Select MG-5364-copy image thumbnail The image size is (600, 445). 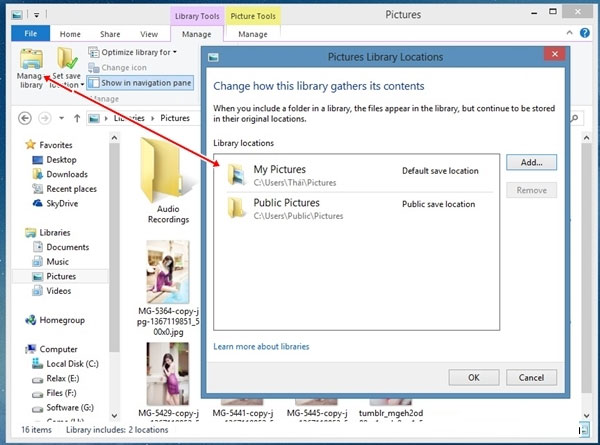[x=168, y=272]
